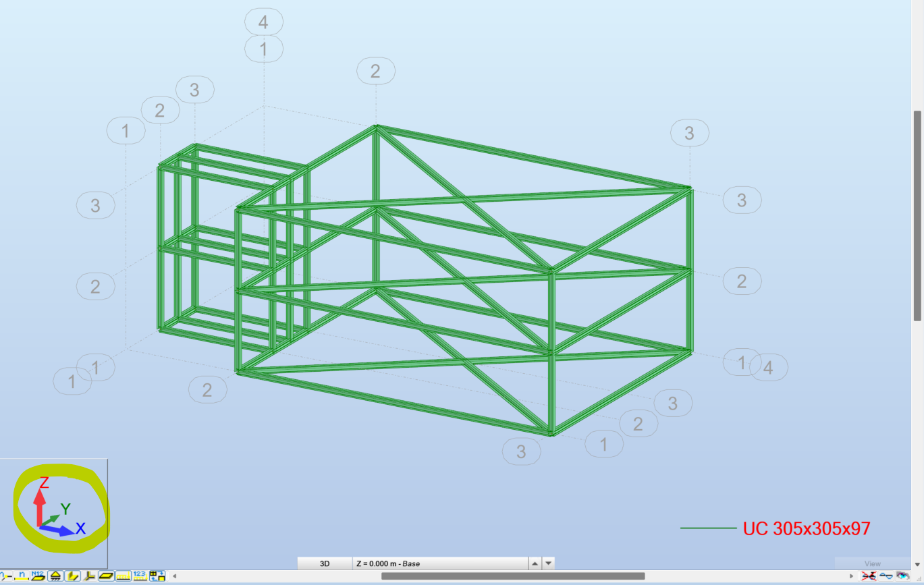Viewport: 924px width, 585px height.
Task: Click the level down arrow button
Action: click(x=549, y=563)
